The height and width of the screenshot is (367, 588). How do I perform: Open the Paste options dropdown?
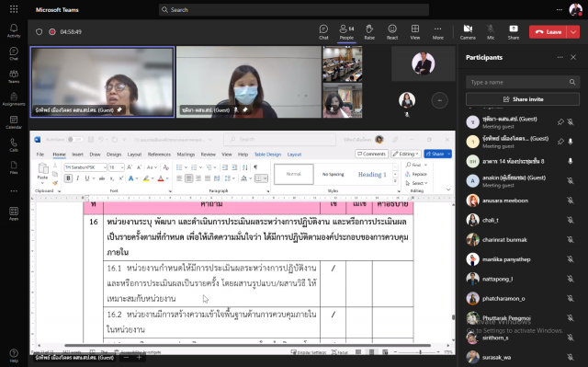[42, 183]
